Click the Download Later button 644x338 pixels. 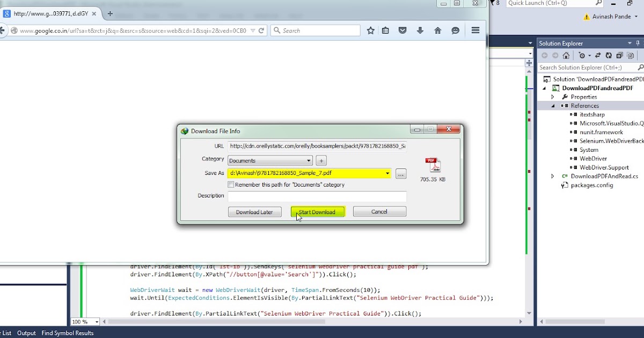[x=254, y=212]
